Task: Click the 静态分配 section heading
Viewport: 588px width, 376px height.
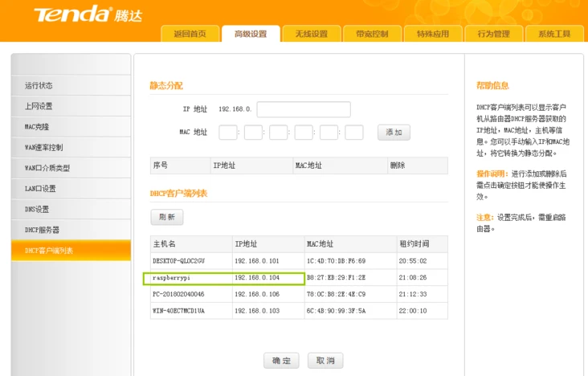Action: pyautogui.click(x=166, y=85)
